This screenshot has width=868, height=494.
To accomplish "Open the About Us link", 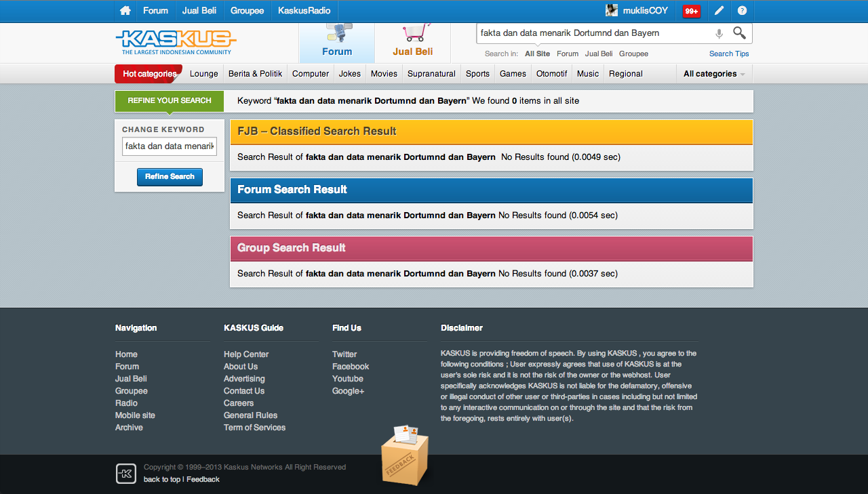I will pos(241,367).
